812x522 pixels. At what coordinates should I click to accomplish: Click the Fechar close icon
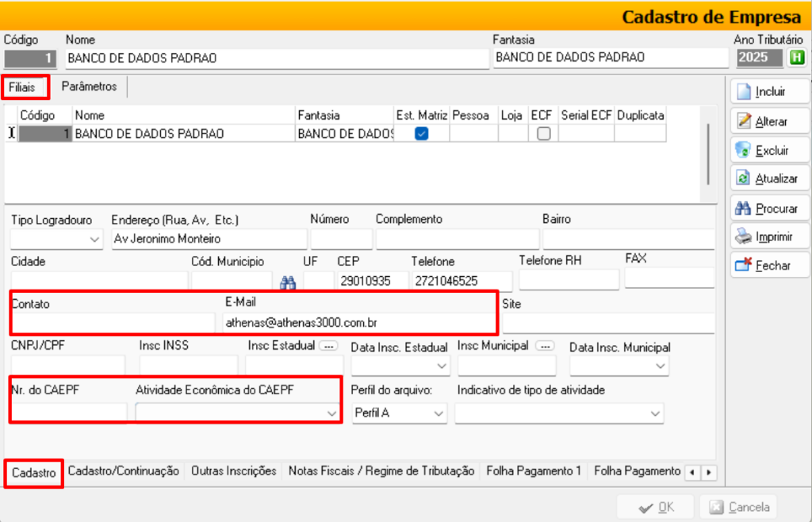[x=744, y=266]
